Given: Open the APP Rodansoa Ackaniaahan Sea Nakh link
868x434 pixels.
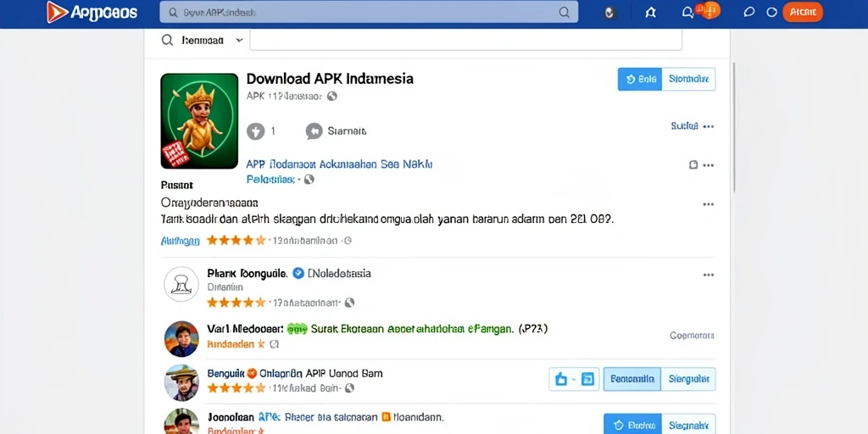Looking at the screenshot, I should (339, 164).
